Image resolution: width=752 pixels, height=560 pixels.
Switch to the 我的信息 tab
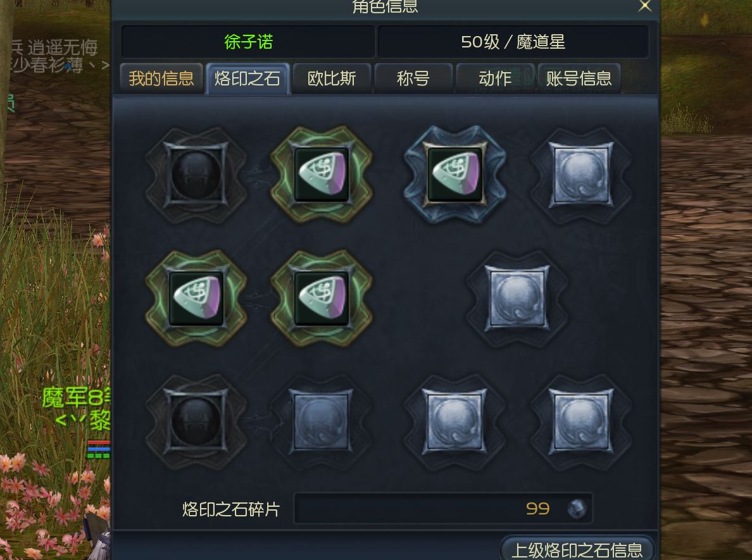(161, 78)
